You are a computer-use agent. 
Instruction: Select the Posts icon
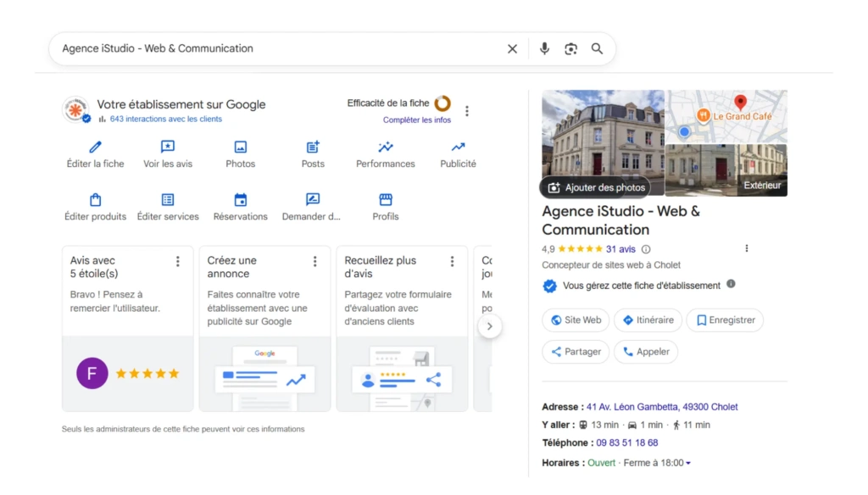pos(312,147)
